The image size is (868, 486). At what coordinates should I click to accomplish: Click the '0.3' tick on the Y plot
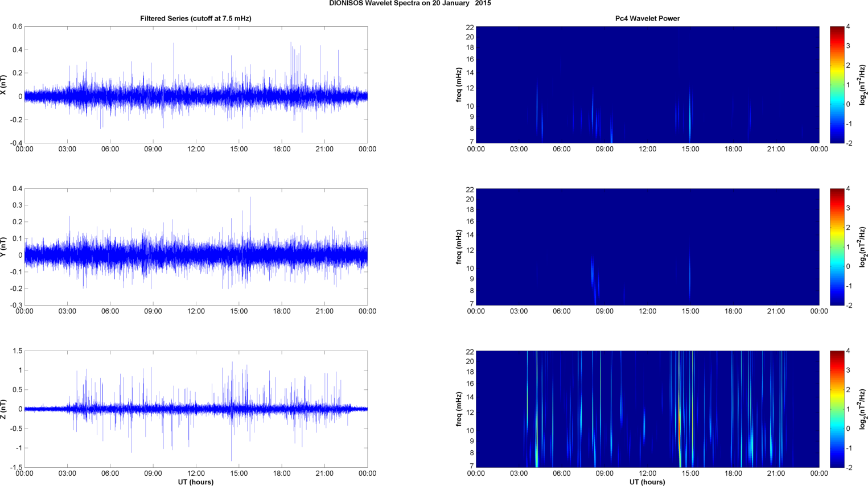18,205
